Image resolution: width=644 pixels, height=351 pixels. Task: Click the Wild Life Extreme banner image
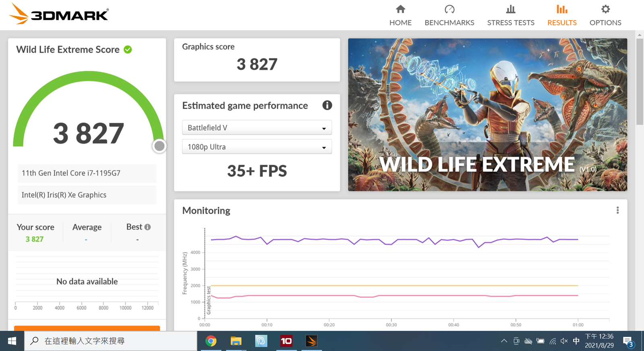tap(487, 115)
